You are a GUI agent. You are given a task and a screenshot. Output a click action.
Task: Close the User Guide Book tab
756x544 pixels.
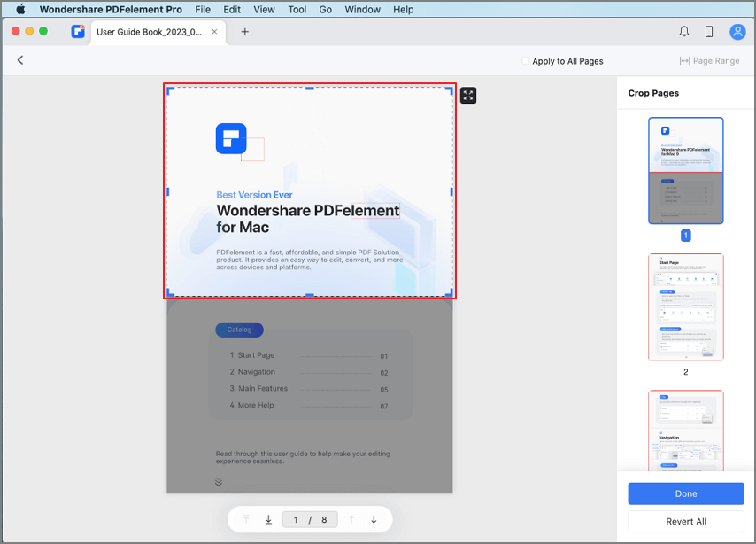pos(214,32)
